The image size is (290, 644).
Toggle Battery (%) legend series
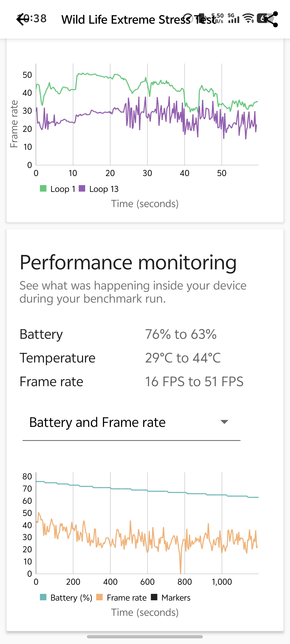click(66, 598)
